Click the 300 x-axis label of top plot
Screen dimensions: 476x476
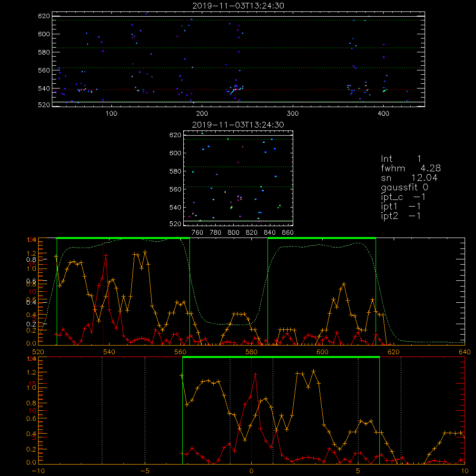293,114
